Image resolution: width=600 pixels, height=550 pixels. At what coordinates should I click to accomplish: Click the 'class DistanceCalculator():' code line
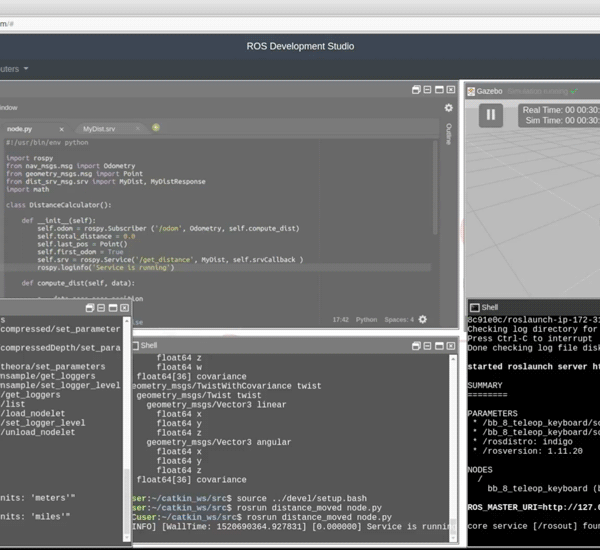[x=59, y=205]
